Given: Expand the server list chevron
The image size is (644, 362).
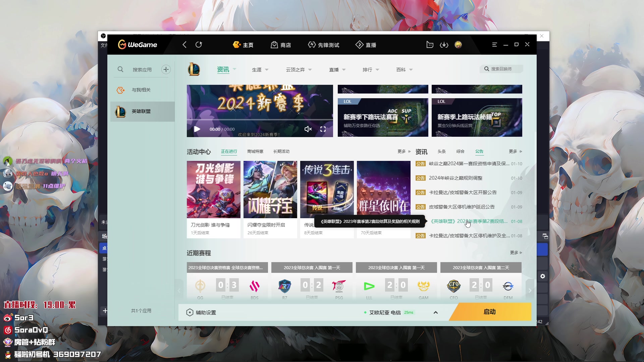Looking at the screenshot, I should click(x=436, y=312).
